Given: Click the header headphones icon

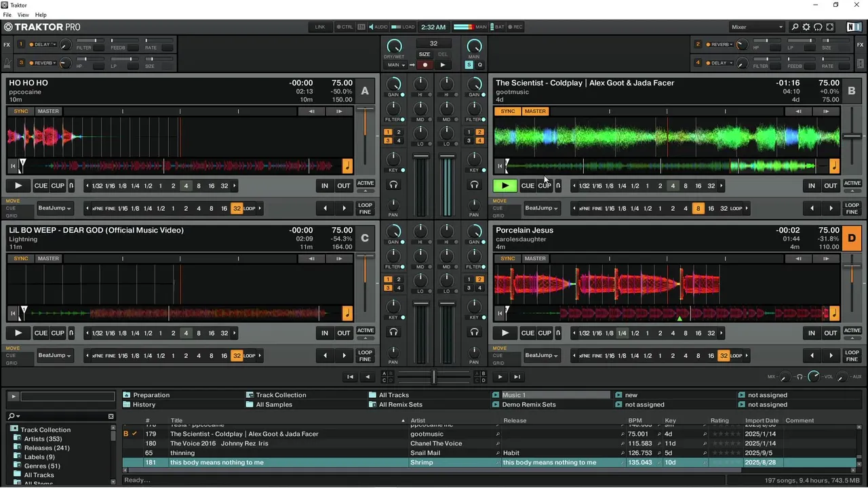Looking at the screenshot, I should click(x=818, y=27).
